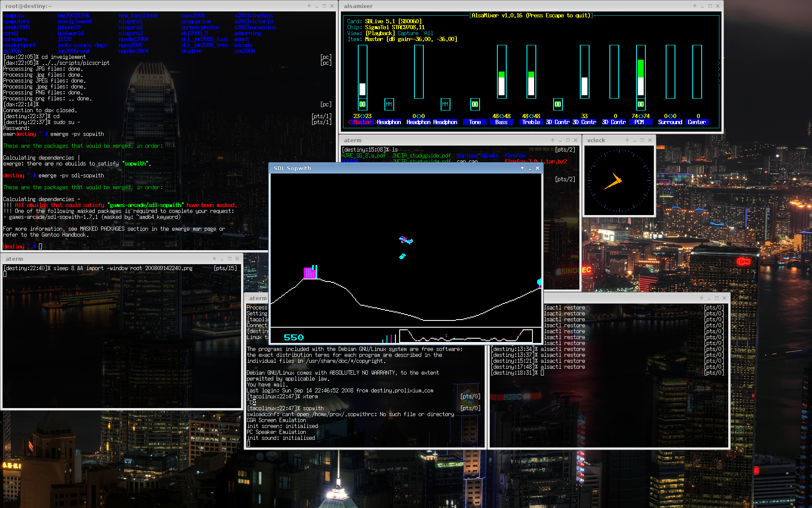Click the 'sleep 8 && import' command in aterm
The width and height of the screenshot is (812, 508).
point(78,268)
